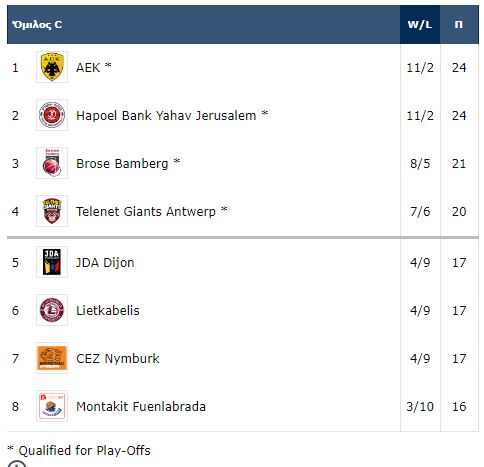Open the Montakit Fuenlabrada logo
Viewport: 484px width, 467px height.
pos(52,406)
